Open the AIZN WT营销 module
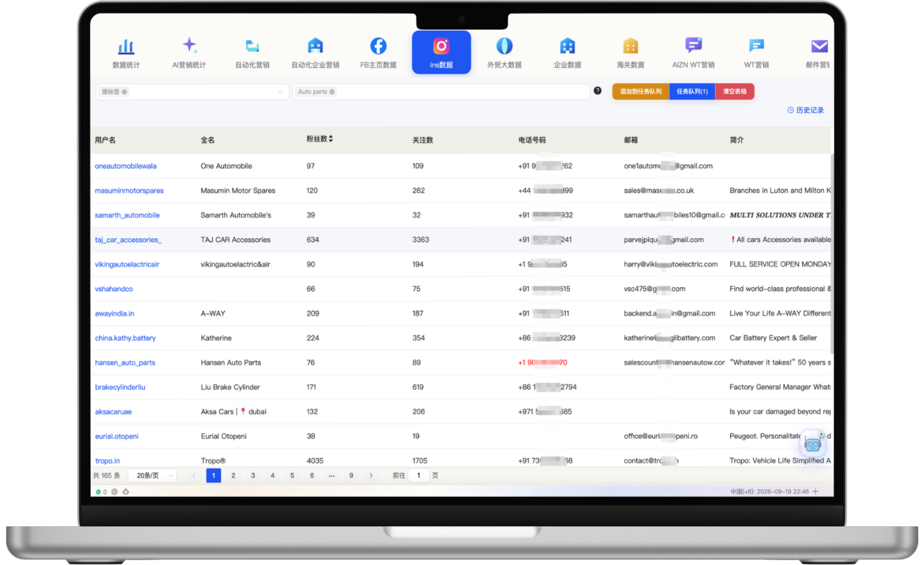The width and height of the screenshot is (924, 565). (x=693, y=53)
